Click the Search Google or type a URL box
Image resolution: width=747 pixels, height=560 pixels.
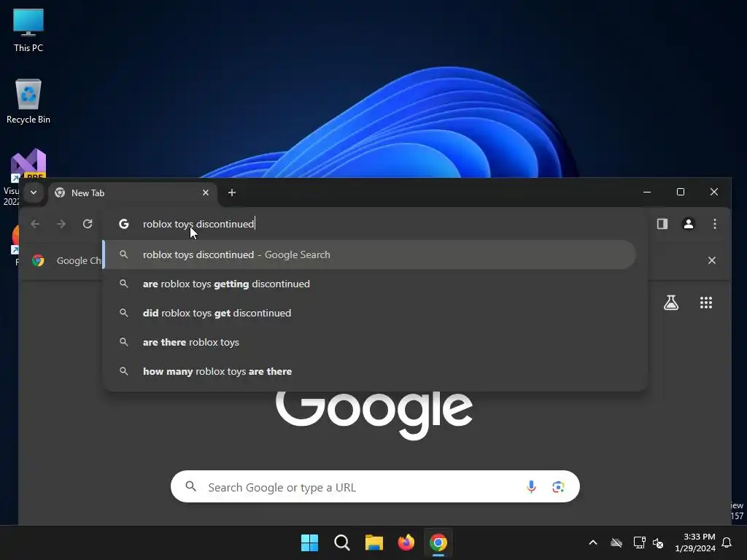pyautogui.click(x=375, y=486)
